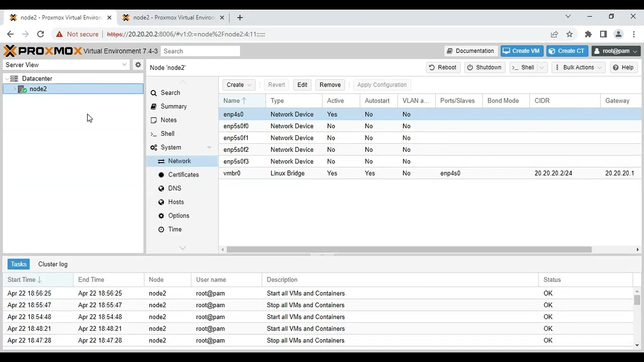
Task: Click the Gateway column header
Action: click(620, 101)
